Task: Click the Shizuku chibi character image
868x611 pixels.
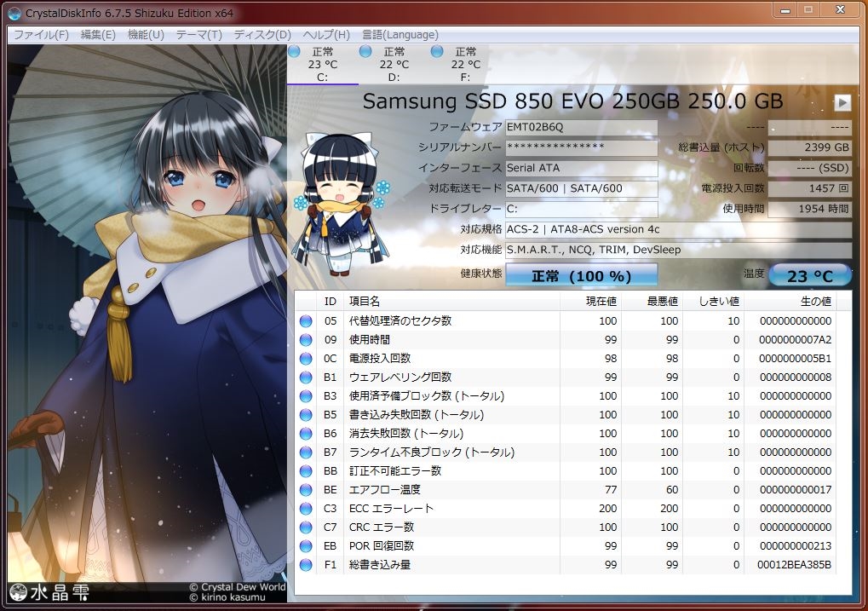Action: click(341, 204)
